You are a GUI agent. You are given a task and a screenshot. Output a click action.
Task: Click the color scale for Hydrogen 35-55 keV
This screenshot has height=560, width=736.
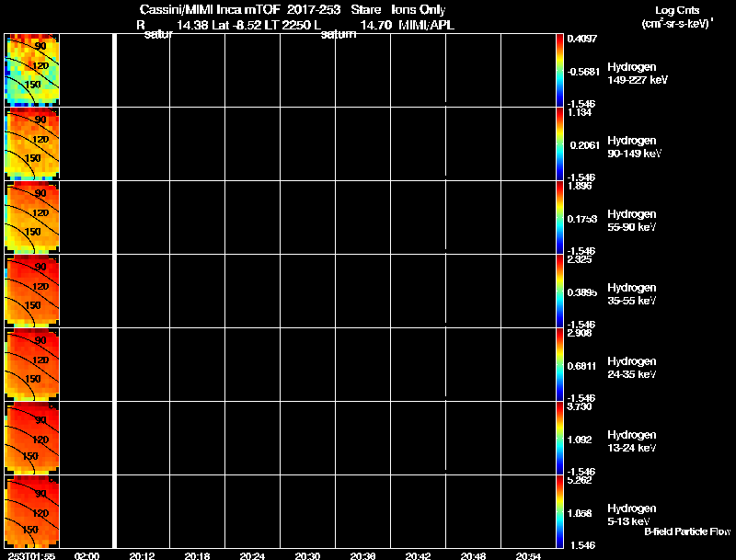coord(559,291)
